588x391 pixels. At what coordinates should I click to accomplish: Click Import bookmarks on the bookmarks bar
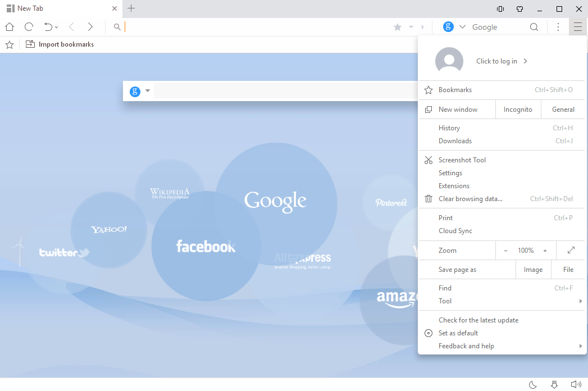pos(60,44)
